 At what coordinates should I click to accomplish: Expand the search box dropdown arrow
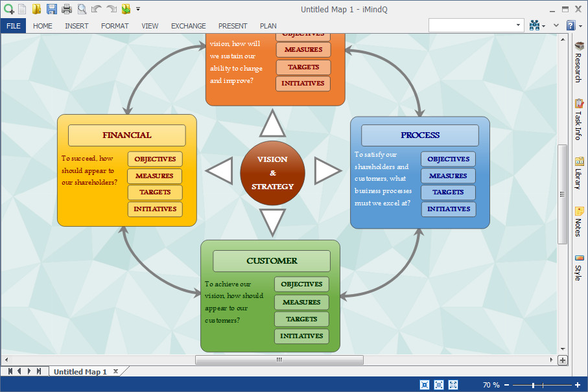point(518,25)
